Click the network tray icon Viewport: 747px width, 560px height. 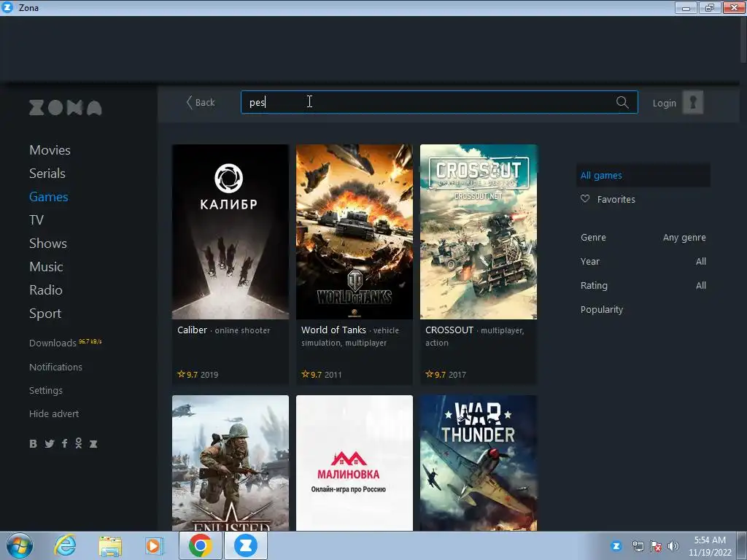[638, 546]
